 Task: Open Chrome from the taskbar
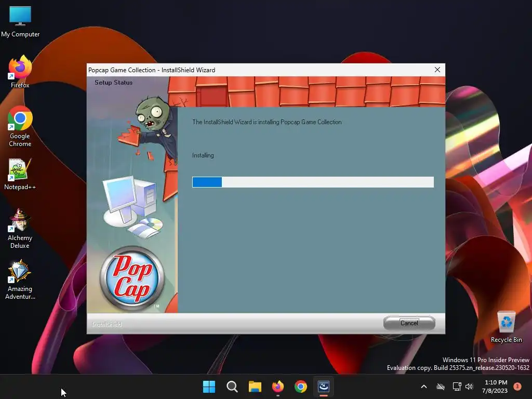coord(301,387)
